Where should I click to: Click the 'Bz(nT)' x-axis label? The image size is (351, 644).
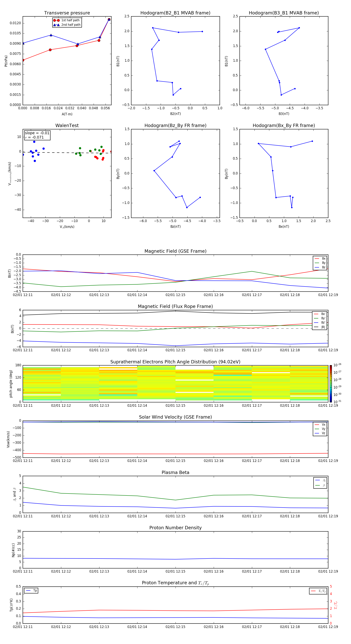coord(175,227)
